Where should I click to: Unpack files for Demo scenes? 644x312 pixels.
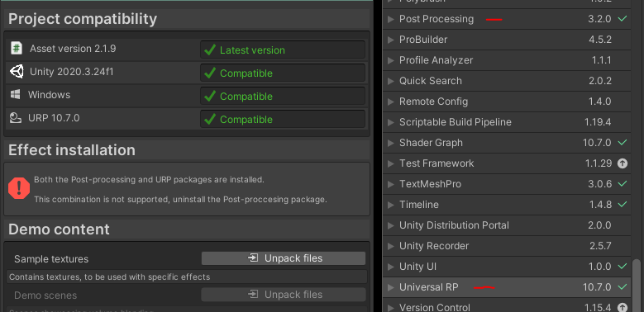point(284,295)
